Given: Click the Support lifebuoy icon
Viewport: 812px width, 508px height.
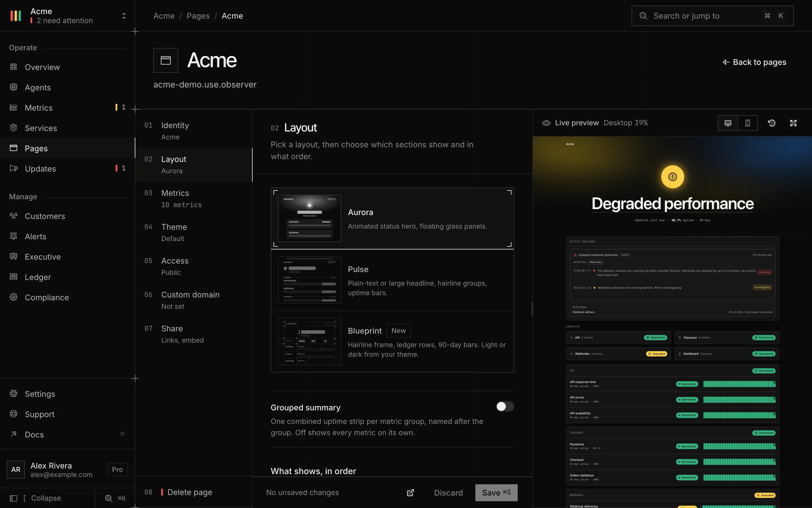Looking at the screenshot, I should [x=14, y=414].
